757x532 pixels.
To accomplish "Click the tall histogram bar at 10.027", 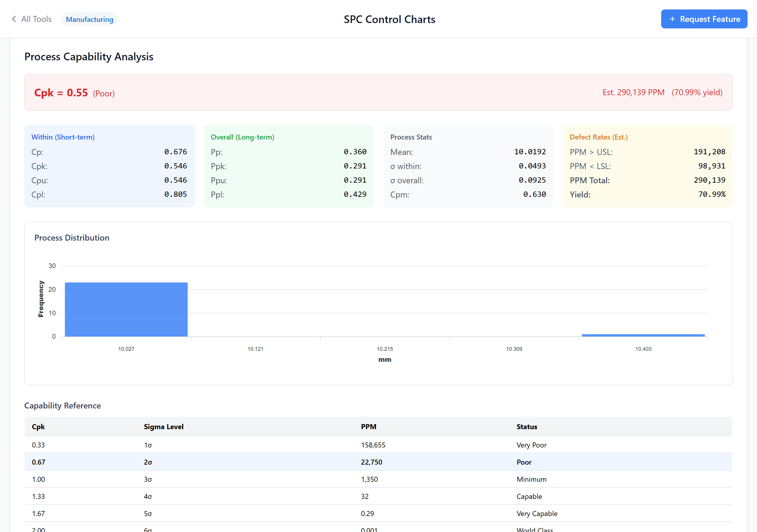I will 126,309.
